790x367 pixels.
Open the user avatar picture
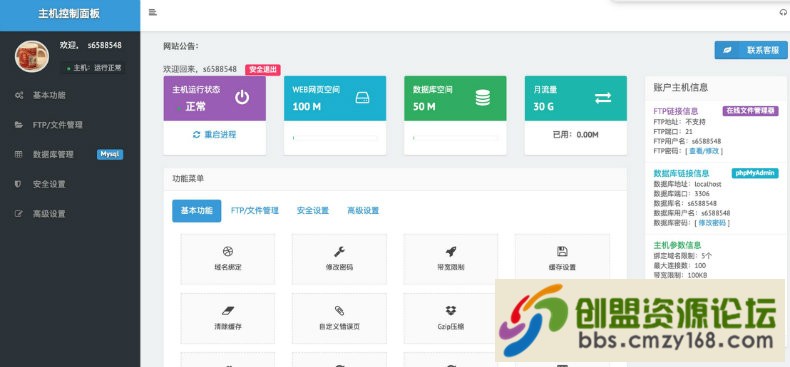pyautogui.click(x=32, y=56)
